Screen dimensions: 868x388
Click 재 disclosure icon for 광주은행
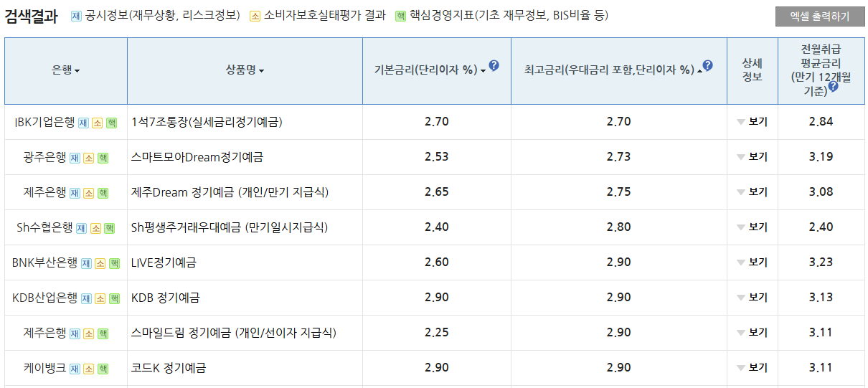click(x=75, y=158)
